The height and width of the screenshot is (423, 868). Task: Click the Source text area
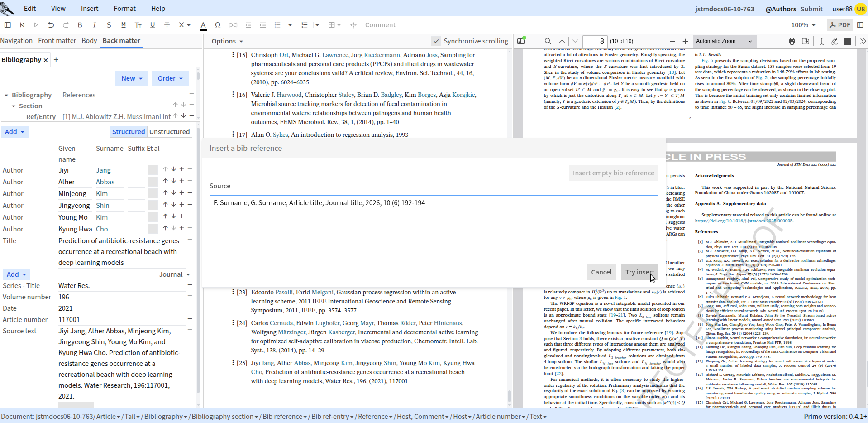click(434, 225)
